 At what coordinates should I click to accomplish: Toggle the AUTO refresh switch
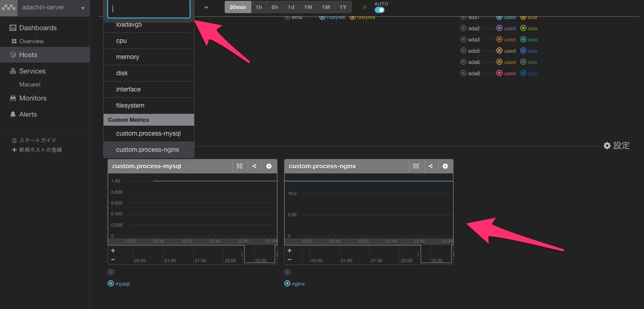[380, 10]
